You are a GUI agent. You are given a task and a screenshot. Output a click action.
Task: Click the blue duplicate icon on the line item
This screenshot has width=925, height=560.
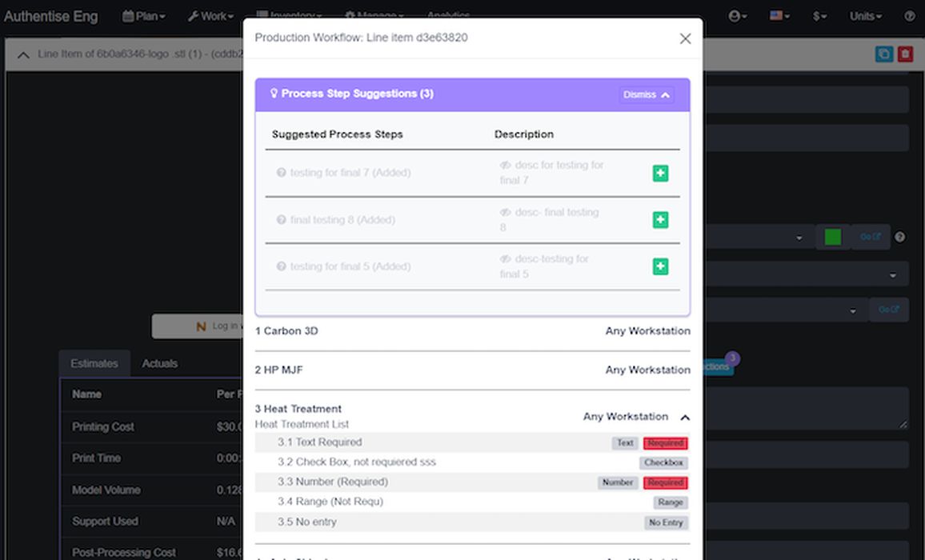883,53
